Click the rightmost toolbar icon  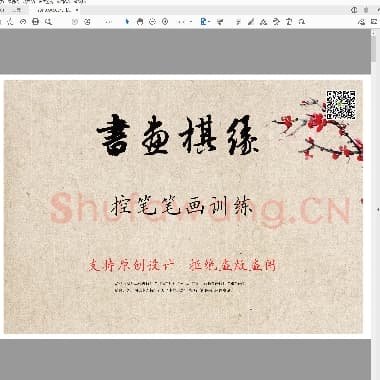[x=375, y=22]
